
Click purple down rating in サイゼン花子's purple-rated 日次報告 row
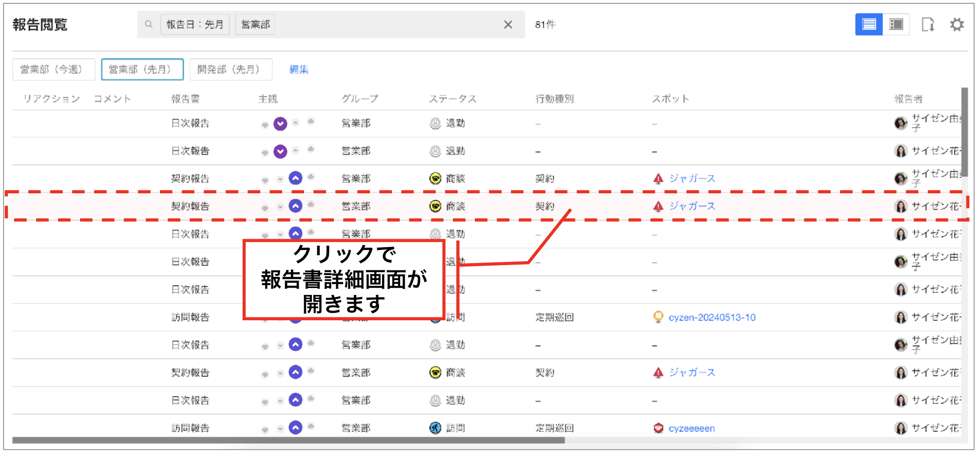pyautogui.click(x=280, y=151)
